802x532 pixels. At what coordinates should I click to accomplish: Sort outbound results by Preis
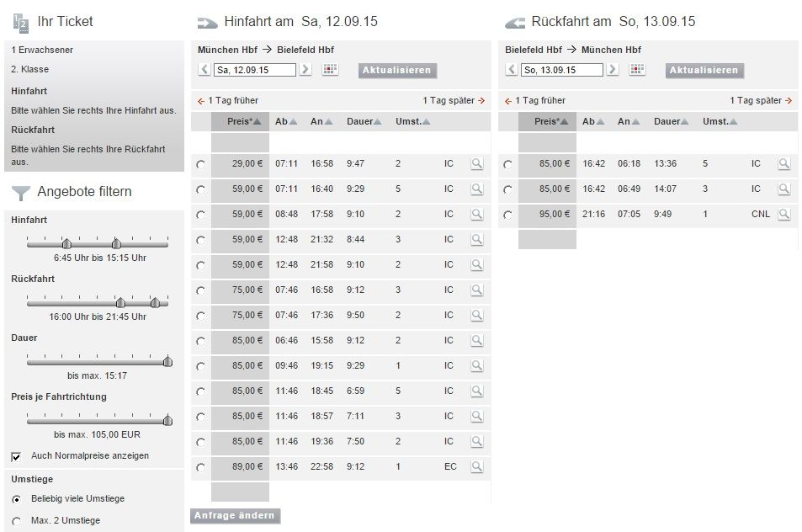click(x=243, y=122)
